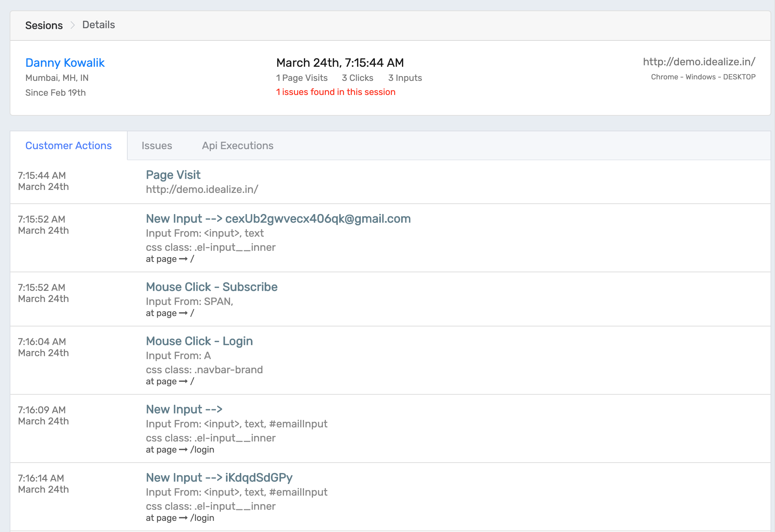This screenshot has height=532, width=775.
Task: Open '1 issues found in this session'
Action: [x=336, y=92]
